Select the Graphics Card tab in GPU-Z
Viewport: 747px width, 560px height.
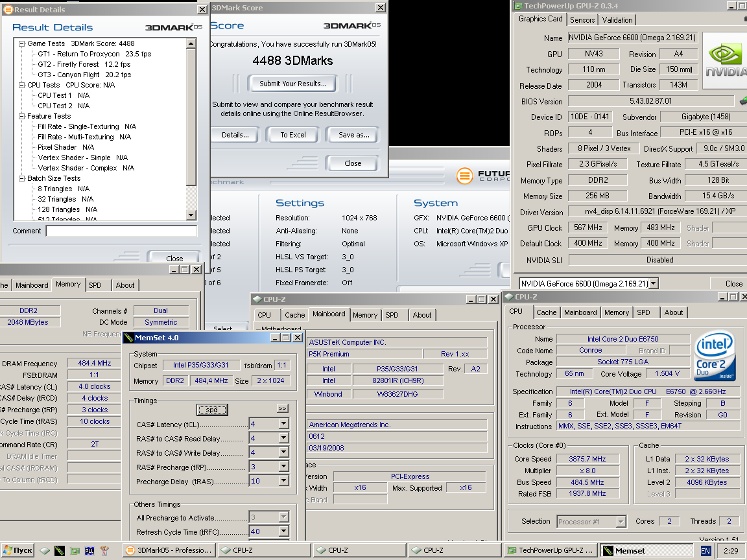(540, 19)
